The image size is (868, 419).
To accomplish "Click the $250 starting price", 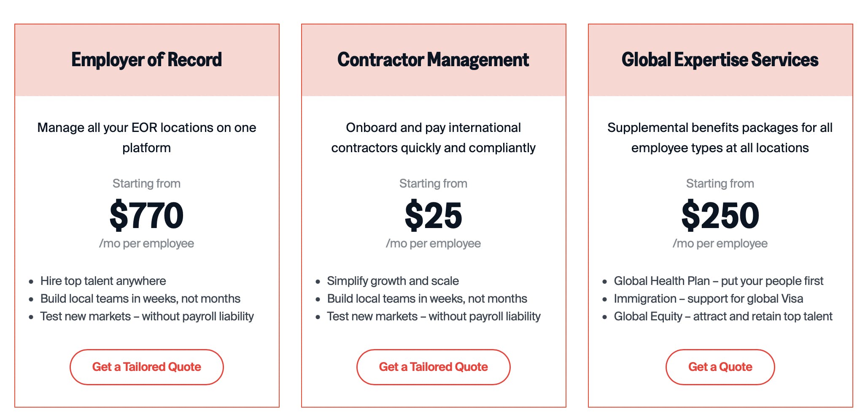I will (x=720, y=215).
